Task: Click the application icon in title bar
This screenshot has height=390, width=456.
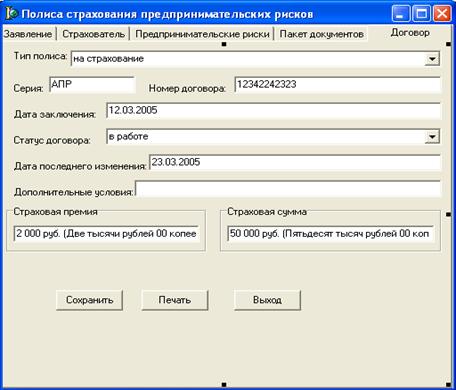Action: click(x=12, y=14)
